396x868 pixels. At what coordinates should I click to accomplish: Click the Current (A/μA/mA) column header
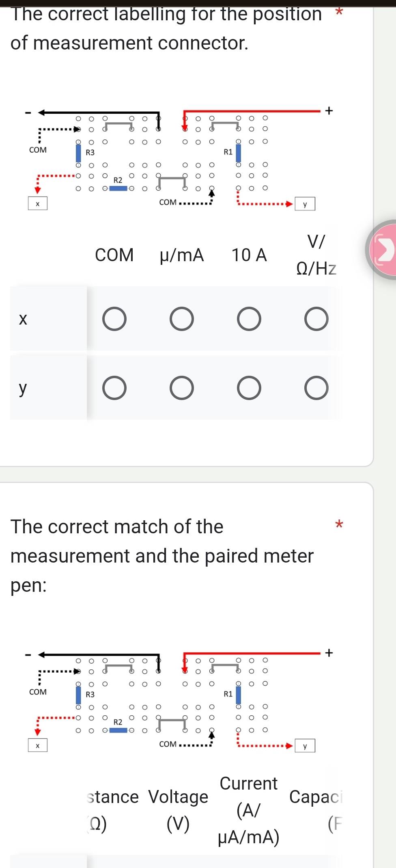tap(249, 810)
